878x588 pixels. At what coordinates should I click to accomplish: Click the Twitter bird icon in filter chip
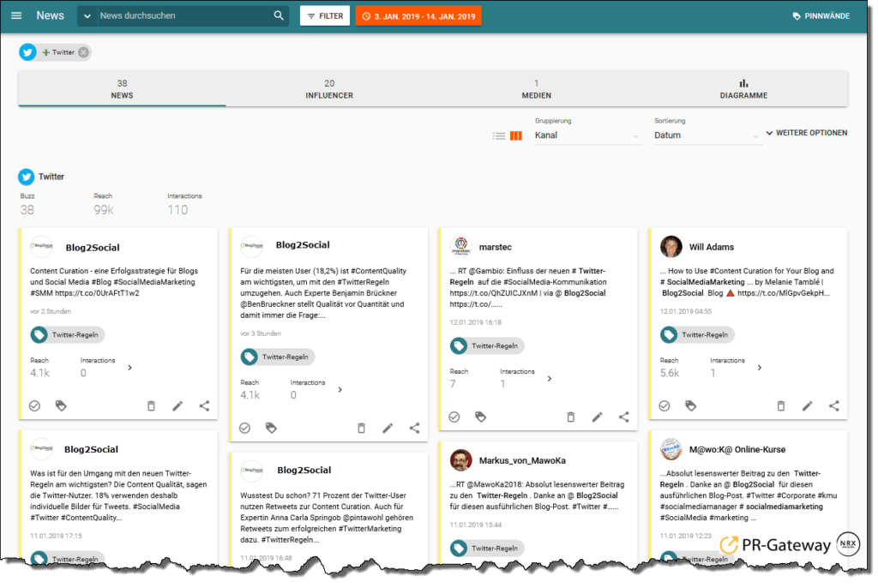click(x=28, y=52)
